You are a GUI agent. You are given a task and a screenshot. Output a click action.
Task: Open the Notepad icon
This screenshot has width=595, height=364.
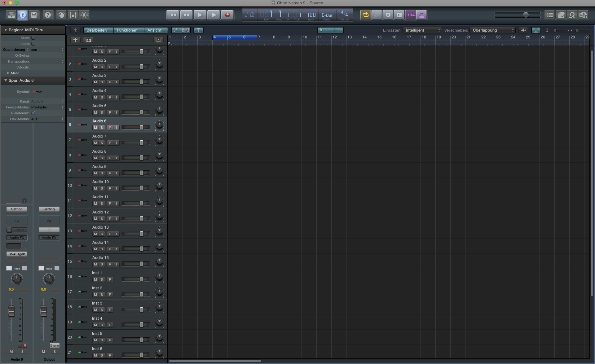(x=561, y=15)
